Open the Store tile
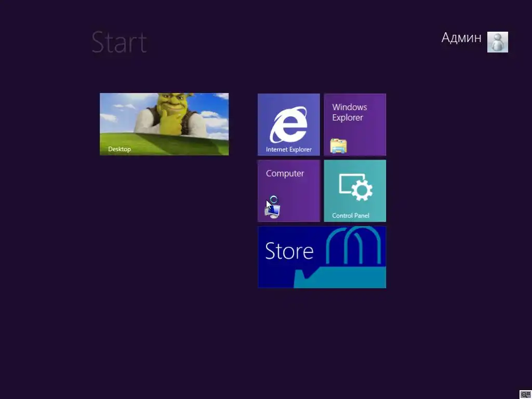The image size is (532, 399). click(x=322, y=257)
